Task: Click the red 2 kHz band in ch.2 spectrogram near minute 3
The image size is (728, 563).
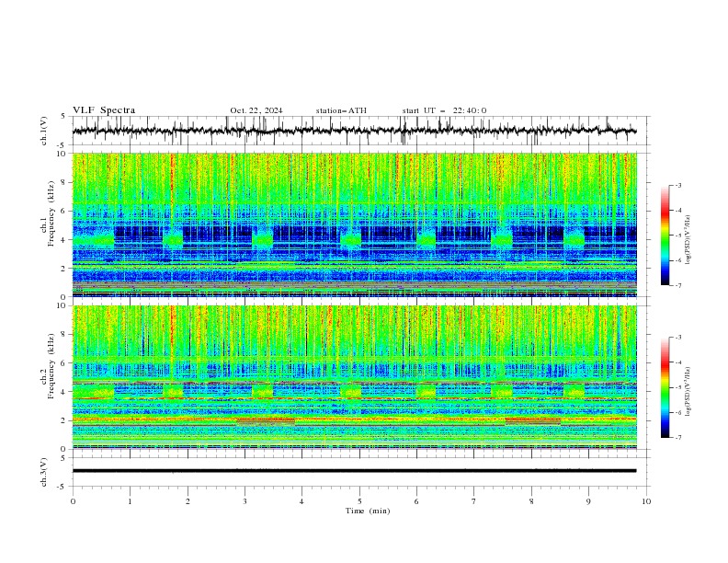Action: click(266, 421)
